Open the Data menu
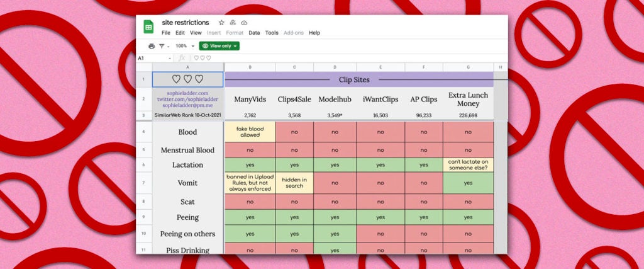Screen dimensions: 644x269 254,33
